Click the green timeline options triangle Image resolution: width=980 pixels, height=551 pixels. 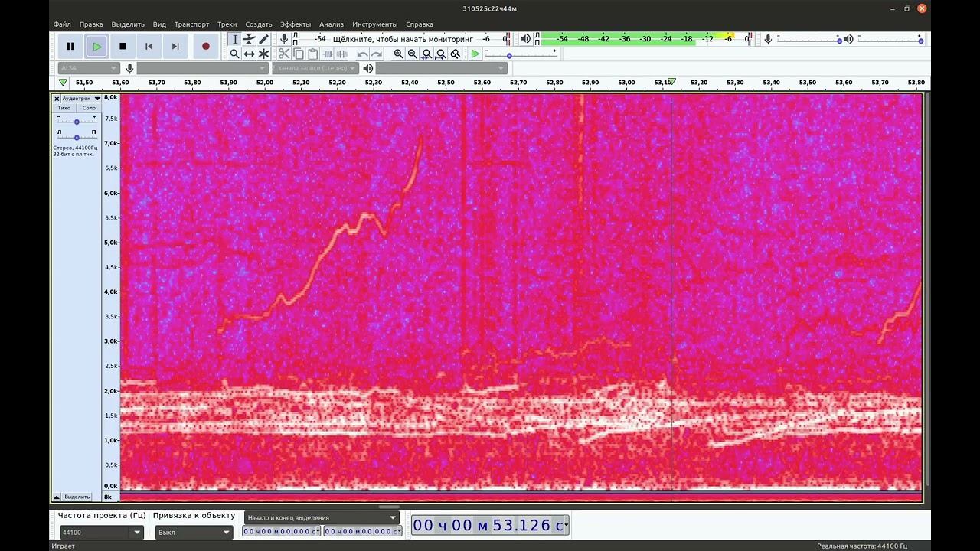click(x=63, y=83)
